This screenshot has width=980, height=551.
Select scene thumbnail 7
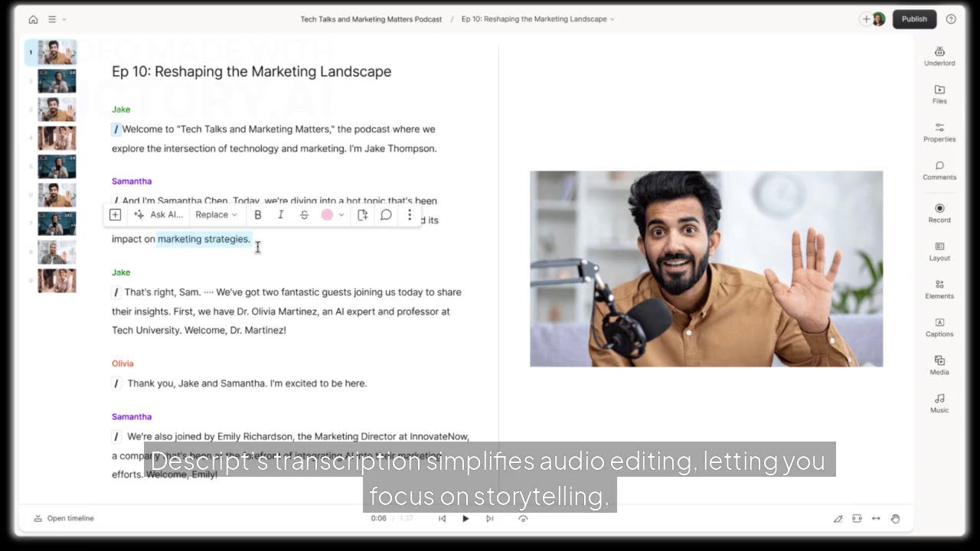pyautogui.click(x=57, y=223)
